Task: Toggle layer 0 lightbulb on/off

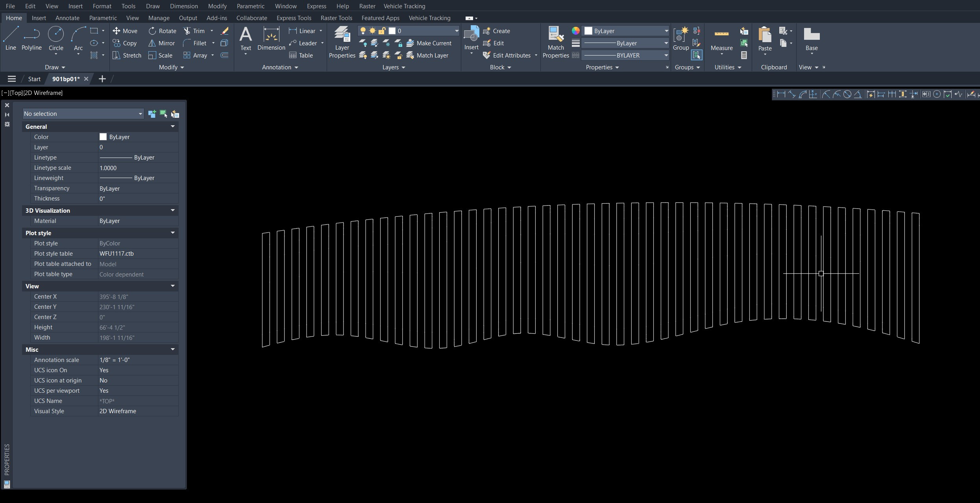Action: [x=363, y=31]
